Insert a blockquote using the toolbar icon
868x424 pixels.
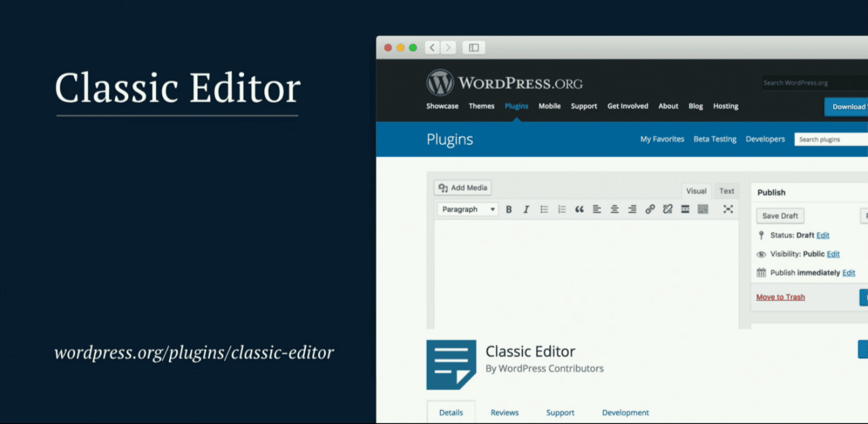[580, 209]
